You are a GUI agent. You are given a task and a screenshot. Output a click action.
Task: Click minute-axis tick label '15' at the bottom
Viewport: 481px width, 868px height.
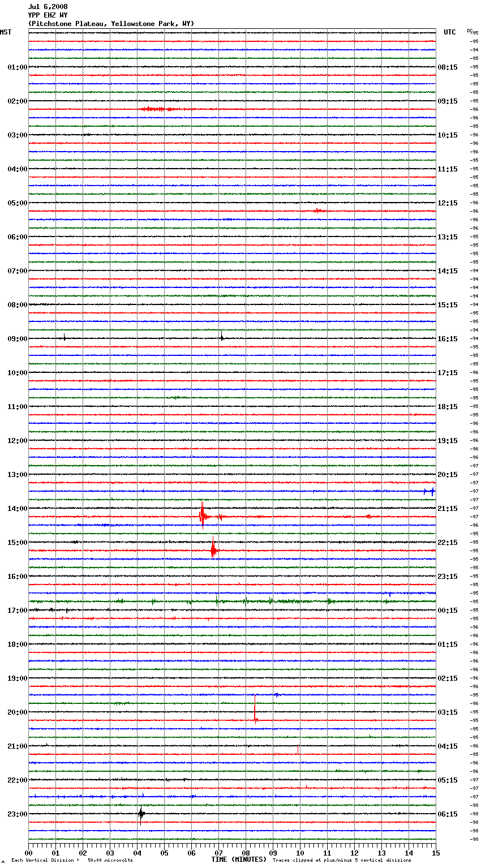(436, 853)
